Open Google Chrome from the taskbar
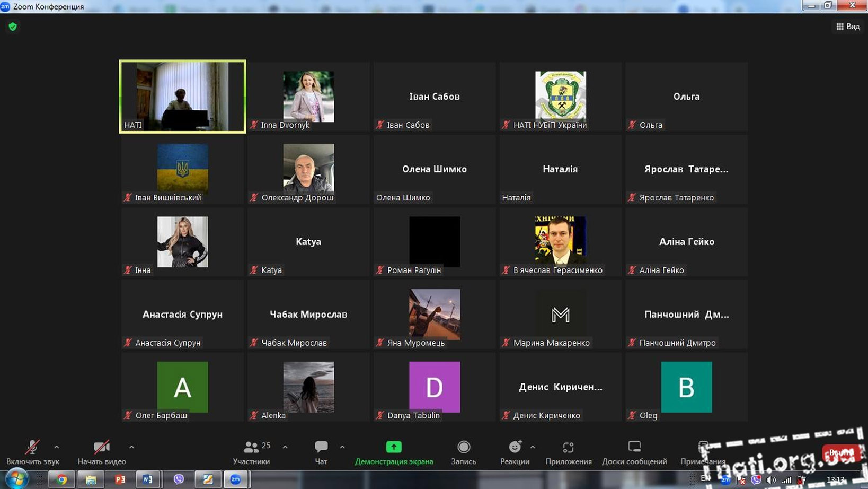868x489 pixels. (62, 479)
